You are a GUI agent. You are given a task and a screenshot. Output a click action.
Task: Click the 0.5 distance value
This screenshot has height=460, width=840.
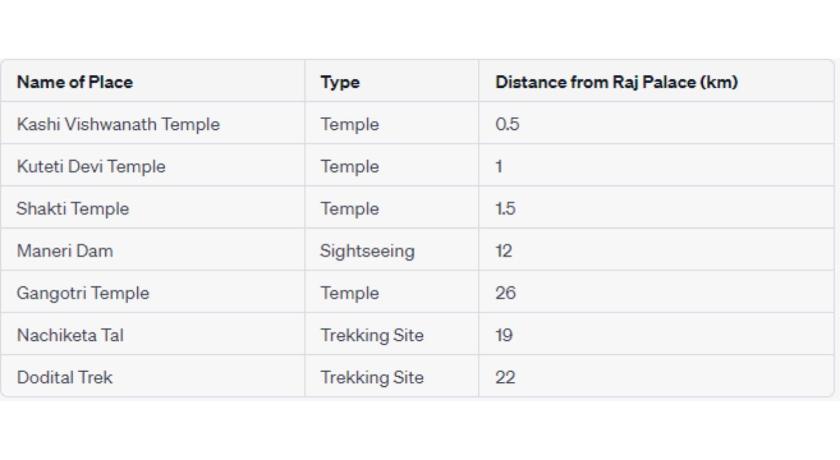pyautogui.click(x=507, y=124)
